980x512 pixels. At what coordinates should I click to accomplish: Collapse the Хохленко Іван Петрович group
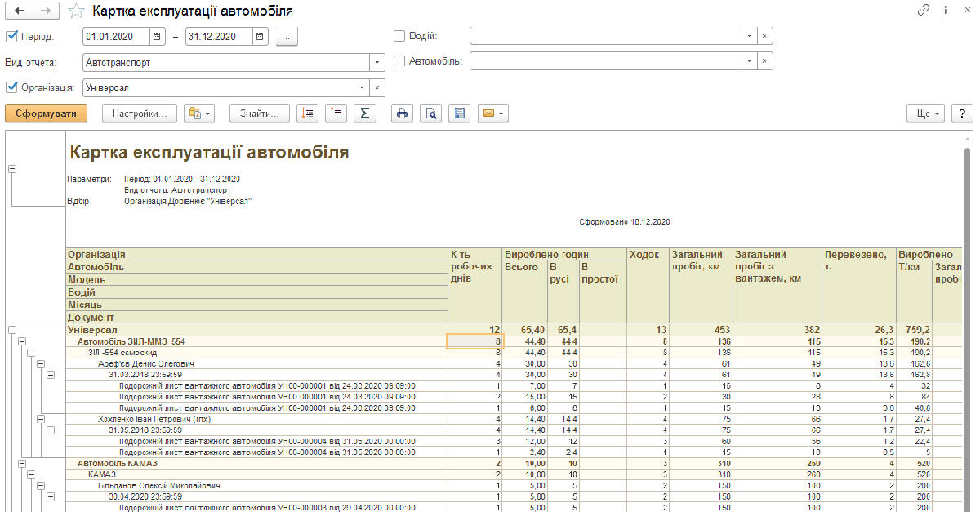tap(41, 418)
